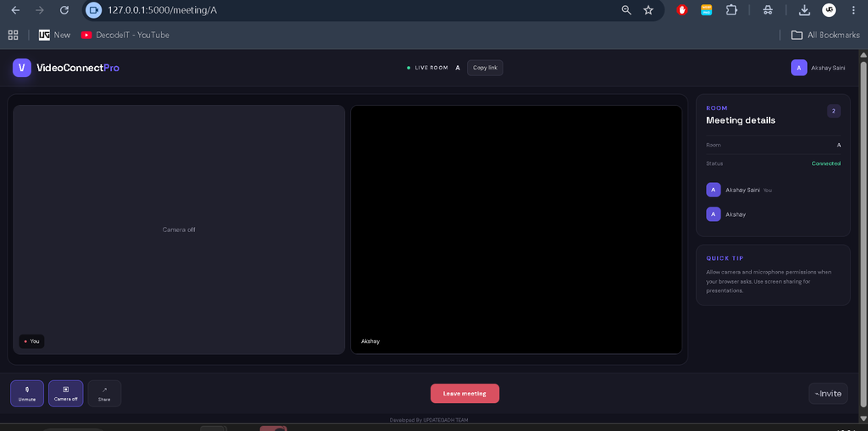Click the Akshay label on video tile
Viewport: 868px width, 431px height.
coord(370,341)
